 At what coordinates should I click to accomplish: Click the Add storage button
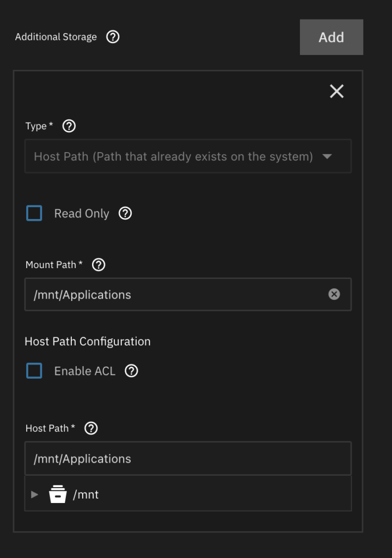tap(331, 37)
